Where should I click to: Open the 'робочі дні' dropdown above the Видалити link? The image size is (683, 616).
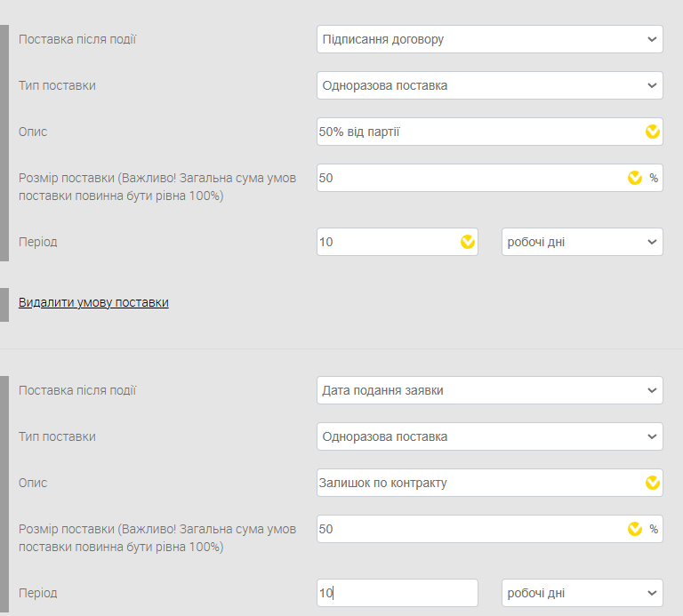582,242
